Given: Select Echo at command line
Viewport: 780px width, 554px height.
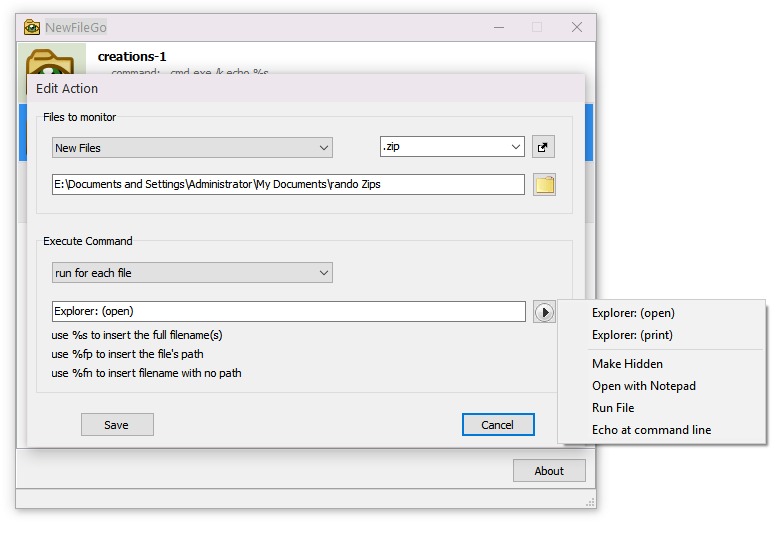Looking at the screenshot, I should pos(651,430).
